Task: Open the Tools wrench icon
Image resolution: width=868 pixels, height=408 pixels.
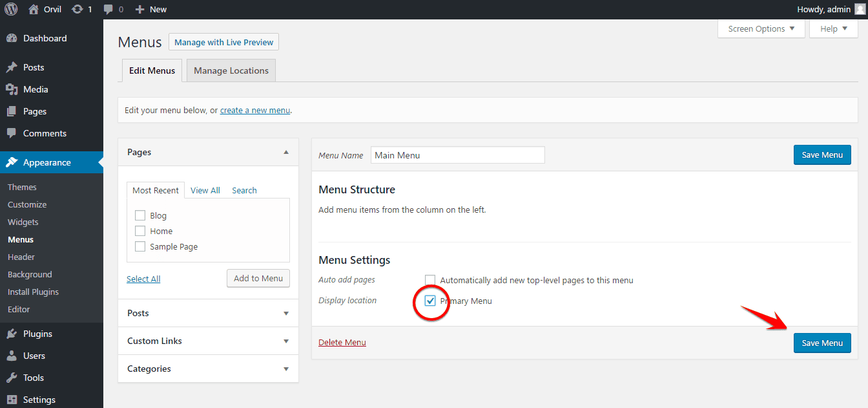Action: (x=12, y=378)
